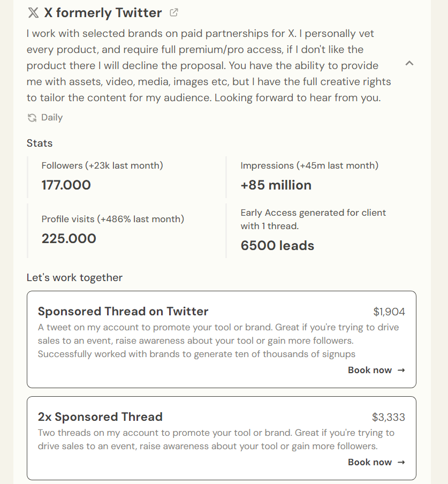Image resolution: width=448 pixels, height=484 pixels.
Task: Click the "X formerly Twitter" heading
Action: [x=103, y=13]
